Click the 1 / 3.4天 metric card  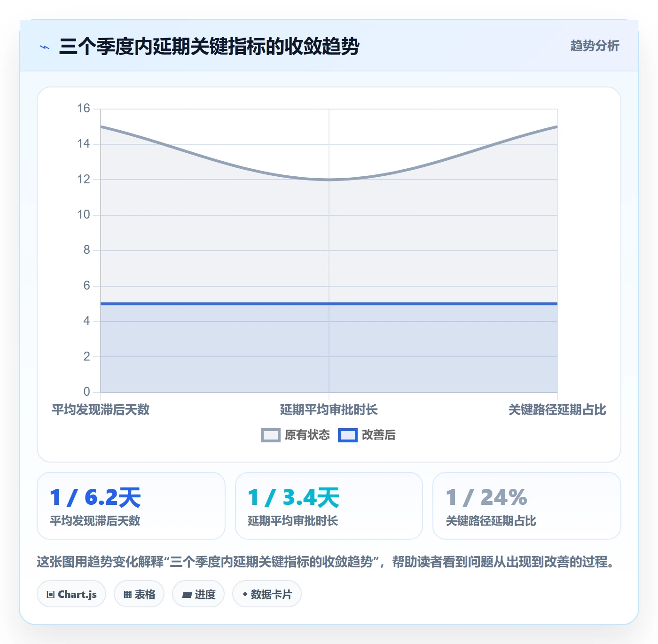(x=329, y=506)
